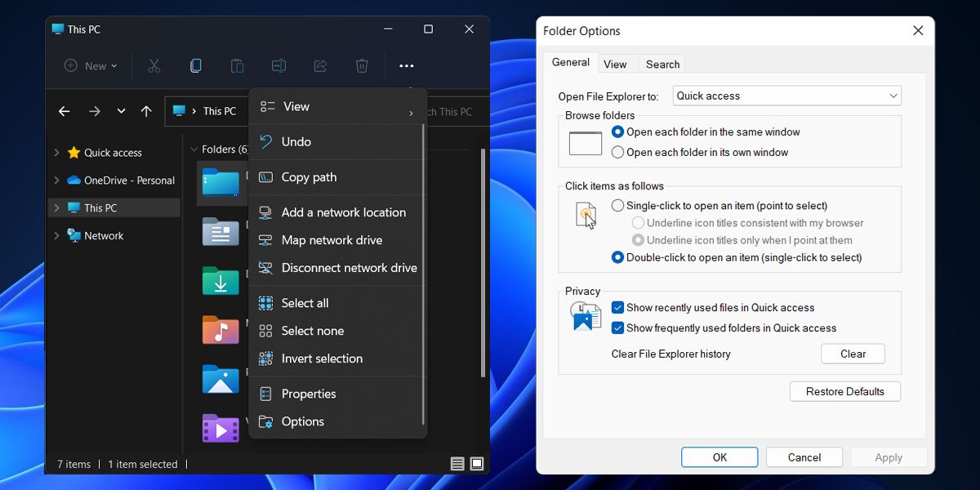Enable Single-click to open an item
Viewport: 980px width, 490px height.
click(617, 205)
